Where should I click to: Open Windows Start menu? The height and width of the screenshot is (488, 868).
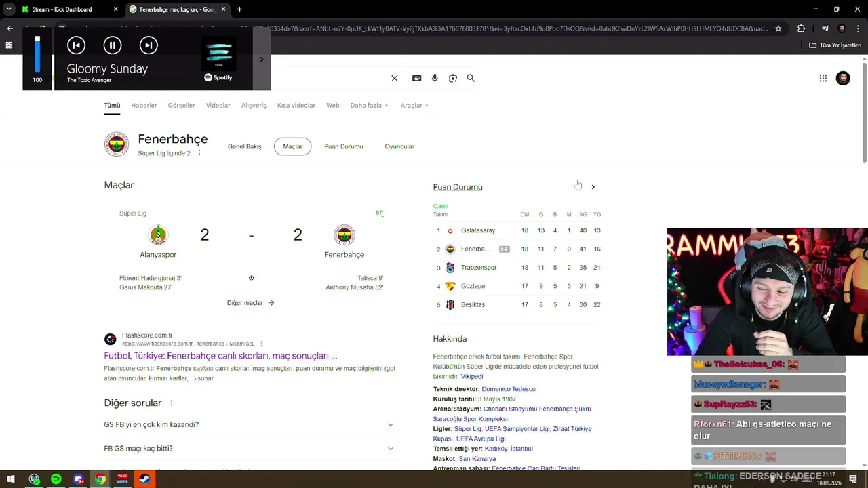tap(11, 479)
